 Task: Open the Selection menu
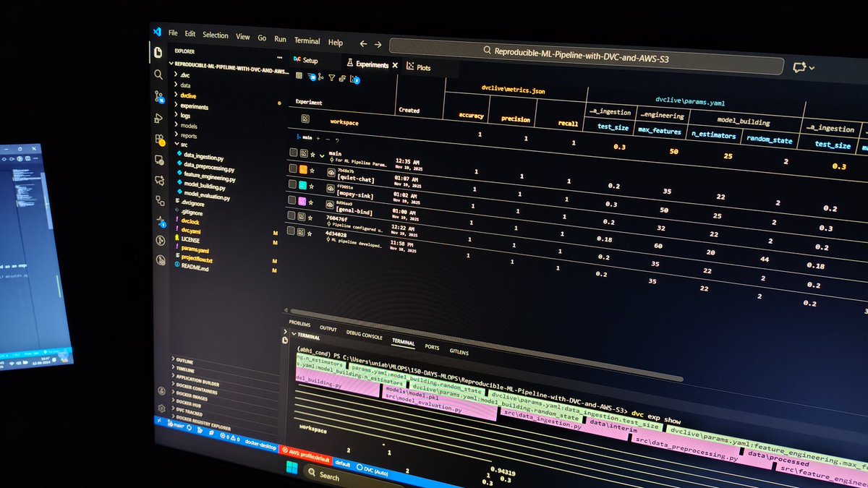tap(216, 35)
